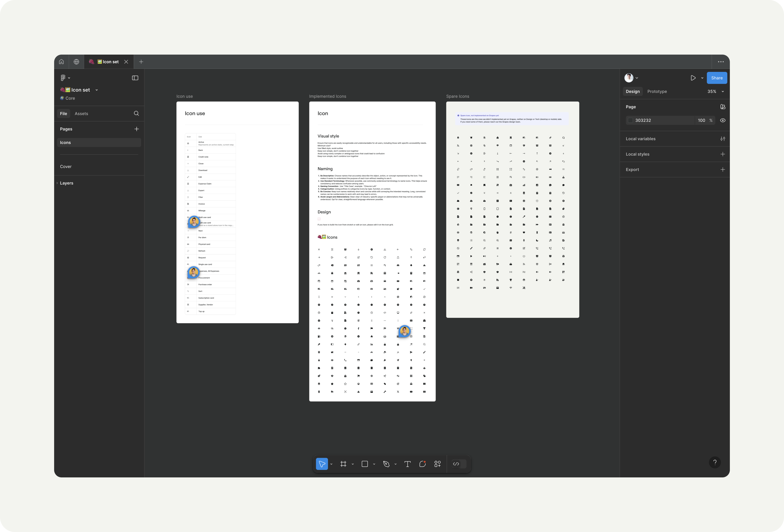This screenshot has height=532, width=784.
Task: Click the Local variables row
Action: [675, 139]
